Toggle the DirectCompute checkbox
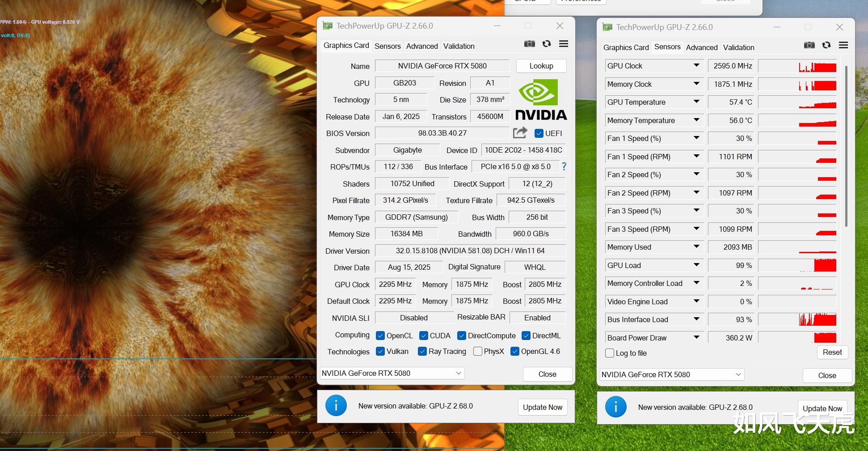The height and width of the screenshot is (451, 868). pos(462,336)
